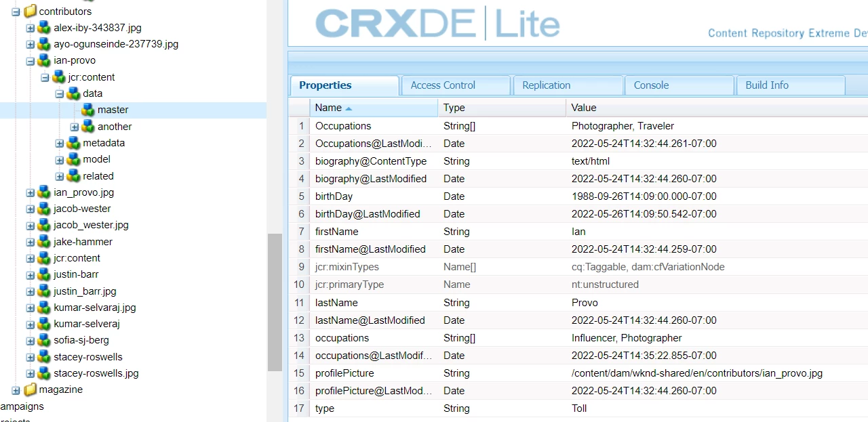
Task: Select the birthDay value 1988-09-26
Action: click(x=644, y=196)
